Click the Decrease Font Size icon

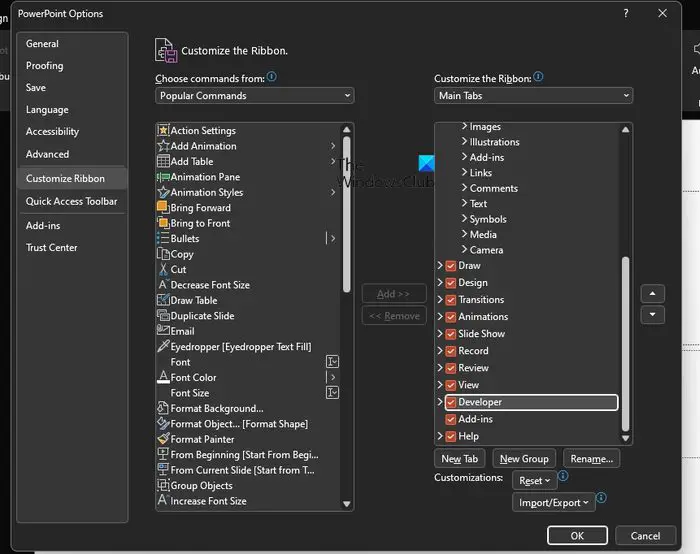click(163, 284)
